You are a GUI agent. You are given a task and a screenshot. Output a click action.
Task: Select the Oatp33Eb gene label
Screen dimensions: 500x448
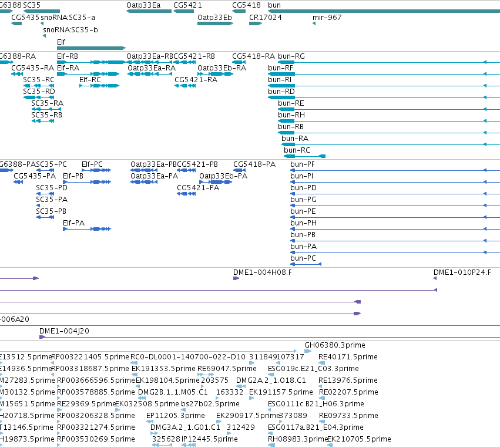[x=214, y=18]
